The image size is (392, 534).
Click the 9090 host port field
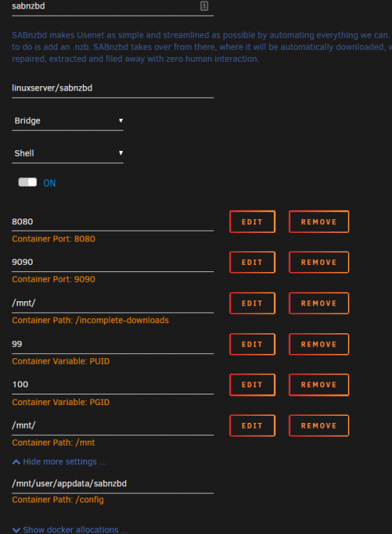112,263
